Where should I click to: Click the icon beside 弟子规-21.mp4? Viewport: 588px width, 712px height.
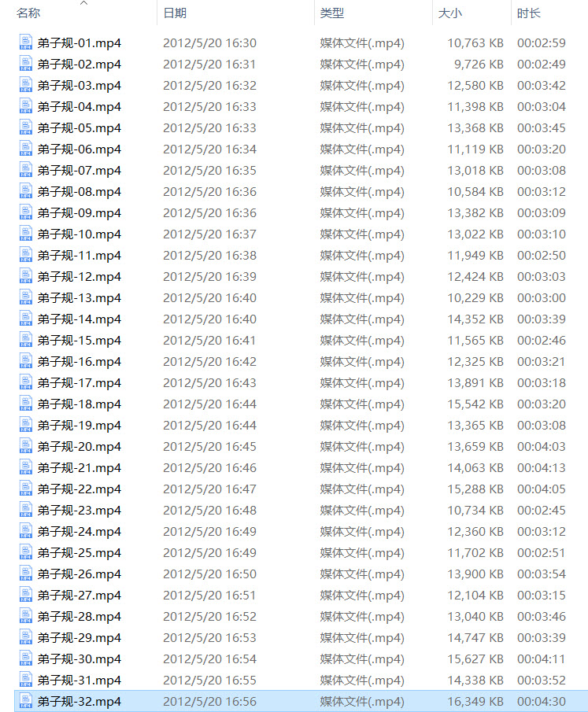click(25, 467)
